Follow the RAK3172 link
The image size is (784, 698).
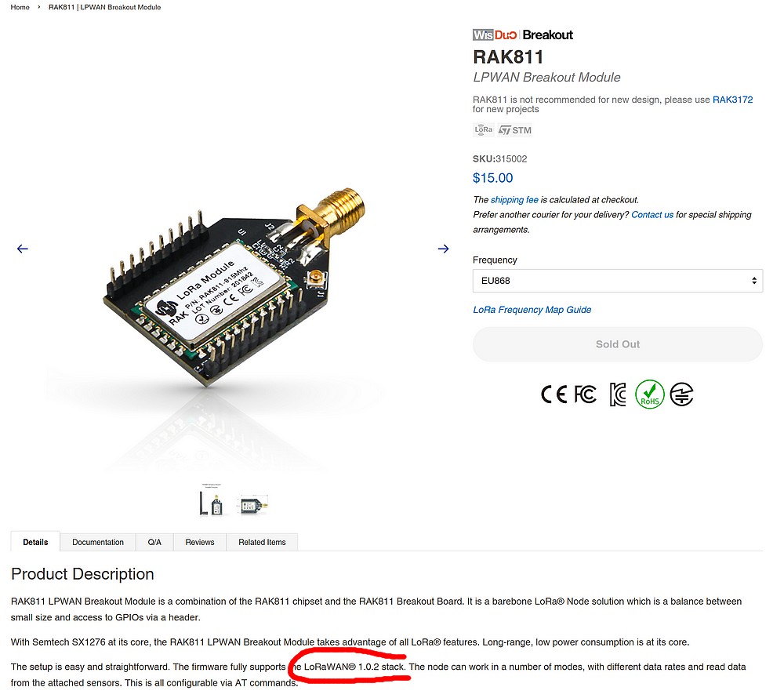coord(732,100)
